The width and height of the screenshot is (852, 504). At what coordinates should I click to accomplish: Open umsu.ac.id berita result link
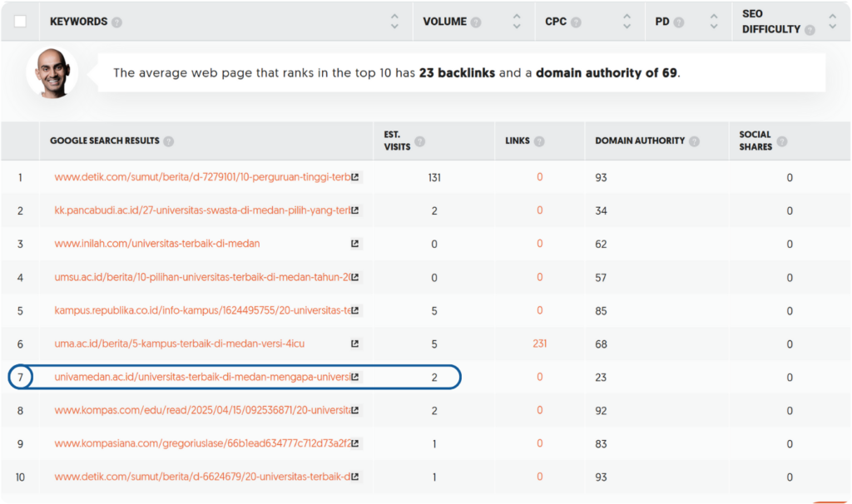(202, 277)
